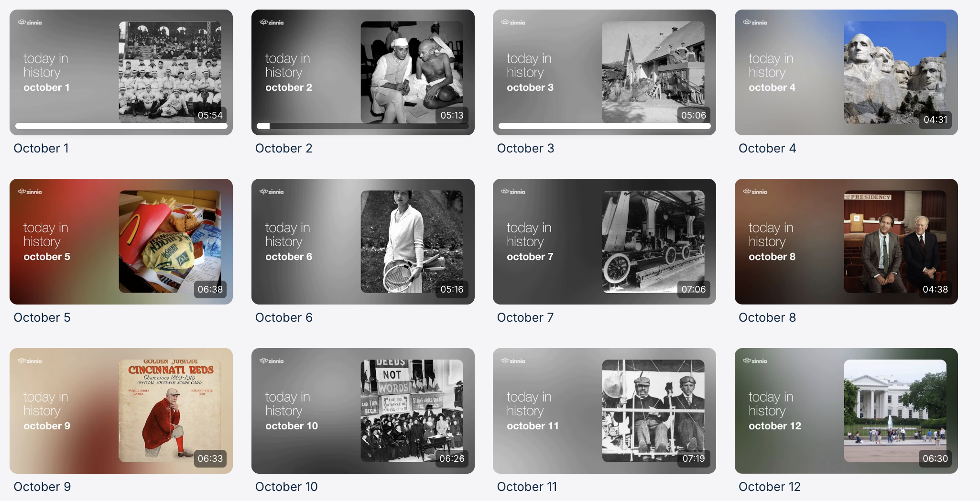Open the October 2 Gandhi video thumbnail
Image resolution: width=980 pixels, height=501 pixels.
(363, 72)
